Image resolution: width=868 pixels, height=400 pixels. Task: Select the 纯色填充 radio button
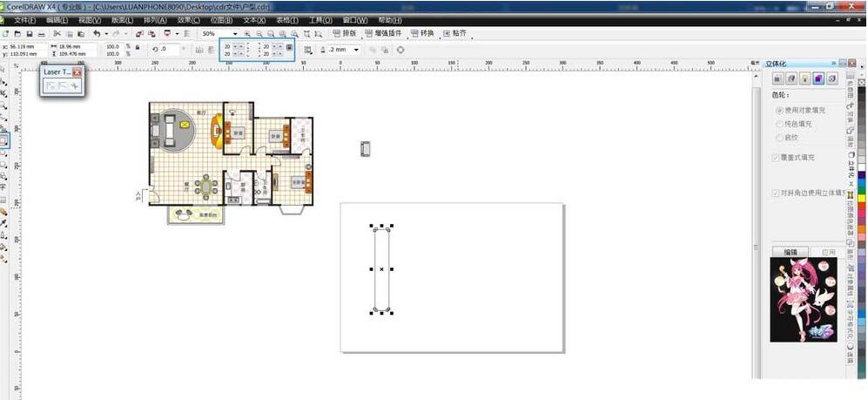(779, 124)
